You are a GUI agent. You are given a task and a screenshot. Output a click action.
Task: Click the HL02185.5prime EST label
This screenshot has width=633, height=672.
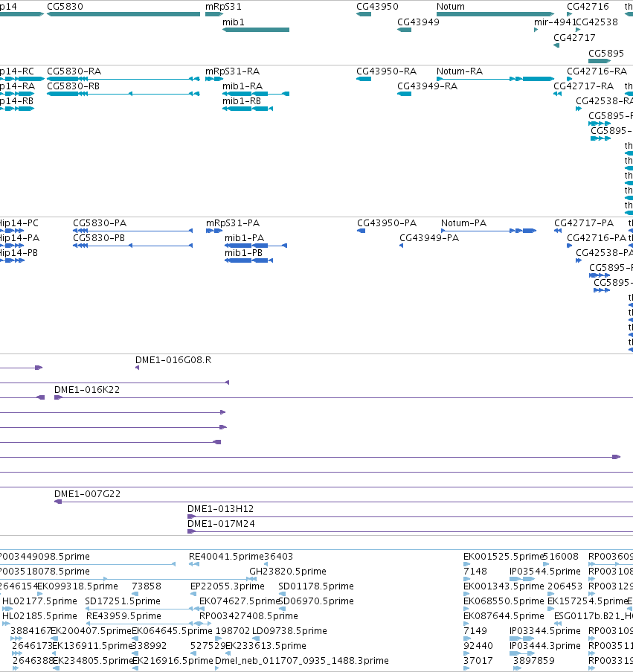[39, 616]
